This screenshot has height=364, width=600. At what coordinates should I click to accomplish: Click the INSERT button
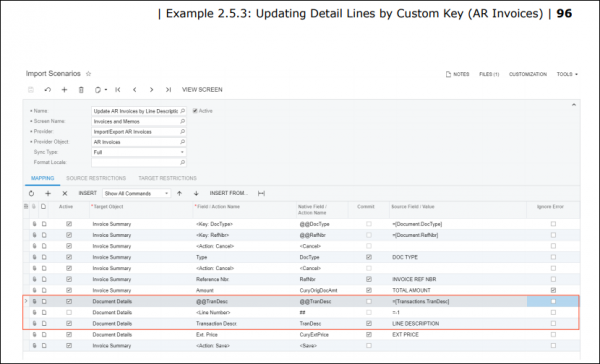coord(88,193)
